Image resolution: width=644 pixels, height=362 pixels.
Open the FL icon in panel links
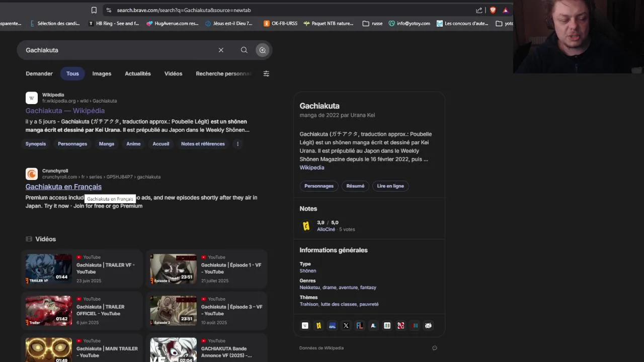pyautogui.click(x=359, y=325)
